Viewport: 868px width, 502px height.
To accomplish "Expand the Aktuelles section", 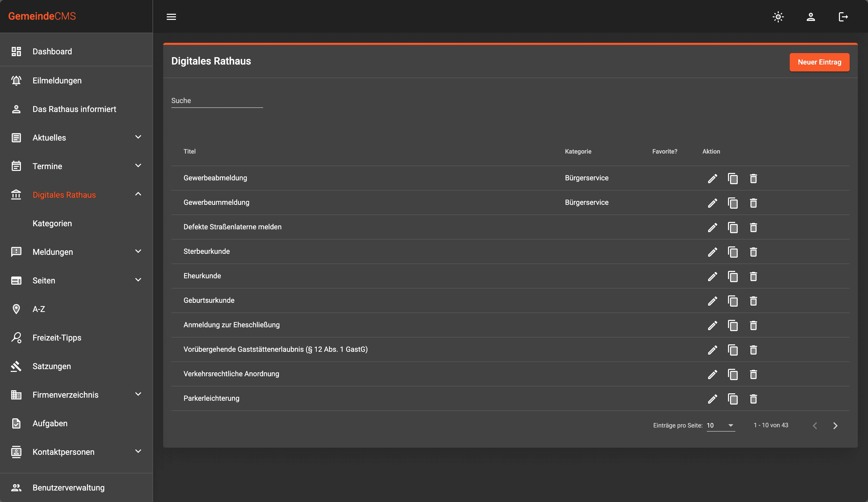I will coord(138,137).
